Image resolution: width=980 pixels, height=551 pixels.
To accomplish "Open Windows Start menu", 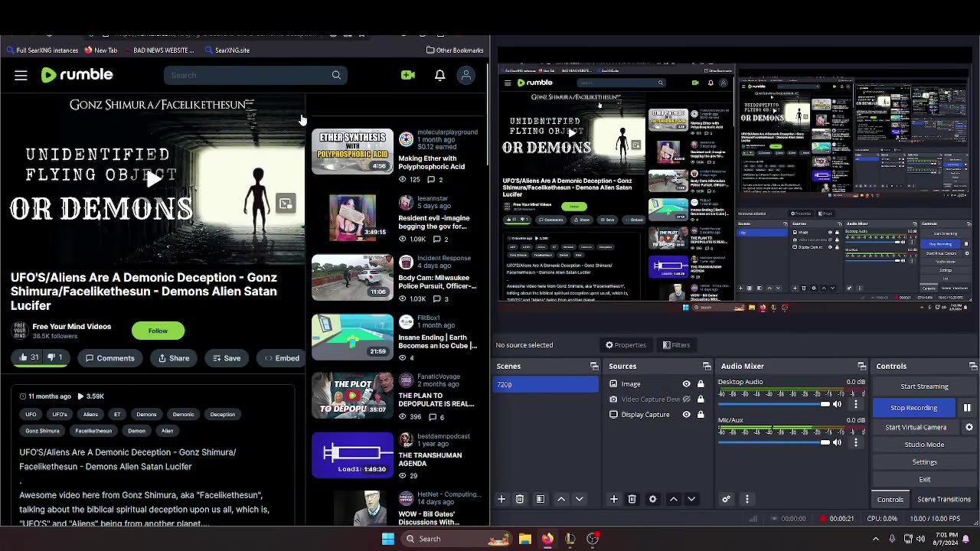I will (x=388, y=539).
